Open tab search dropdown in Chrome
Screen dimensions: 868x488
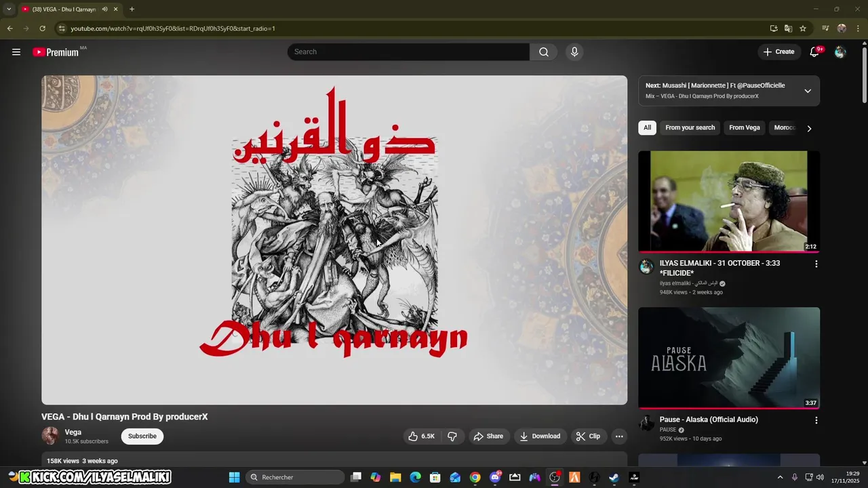point(9,9)
